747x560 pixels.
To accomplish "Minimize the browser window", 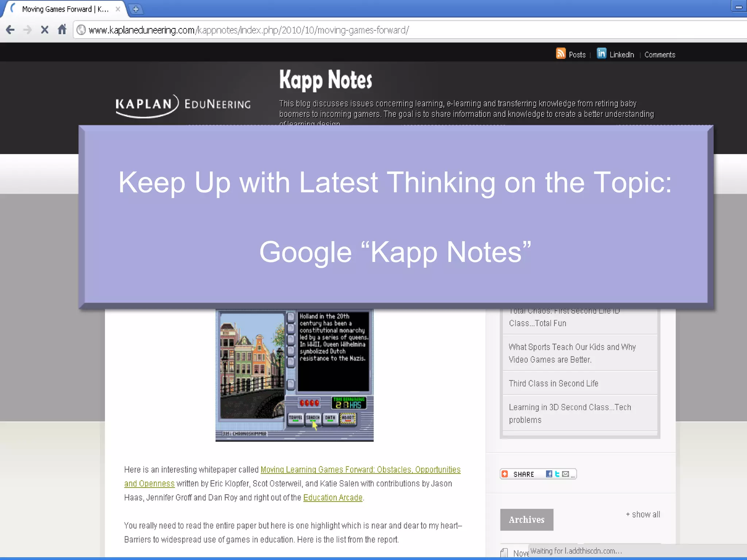I will pos(739,7).
